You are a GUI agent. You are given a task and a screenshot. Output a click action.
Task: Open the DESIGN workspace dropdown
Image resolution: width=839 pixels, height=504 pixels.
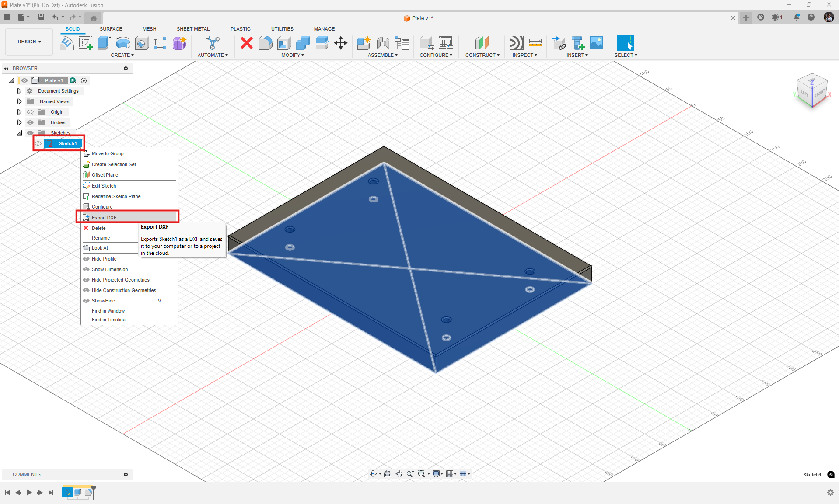pyautogui.click(x=29, y=42)
